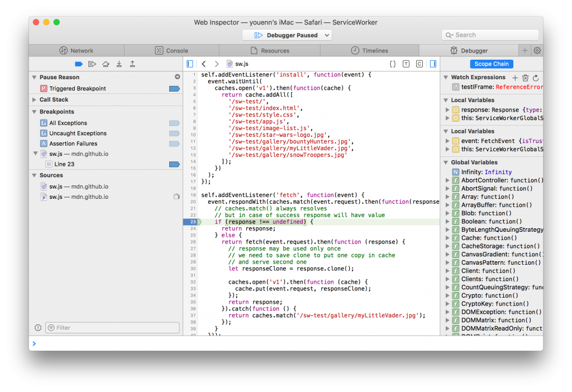Turn off the Line 23 breakpoint
Image resolution: width=572 pixels, height=392 pixels.
click(174, 164)
